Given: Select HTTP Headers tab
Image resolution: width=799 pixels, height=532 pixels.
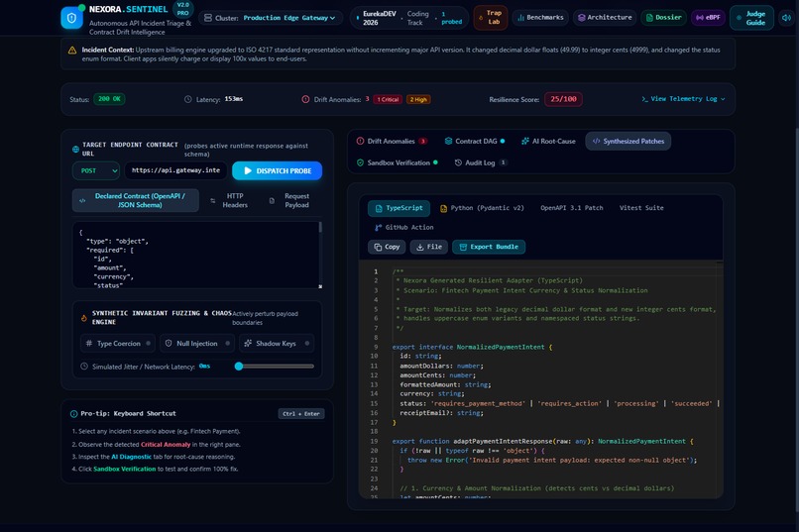Looking at the screenshot, I should click(229, 200).
